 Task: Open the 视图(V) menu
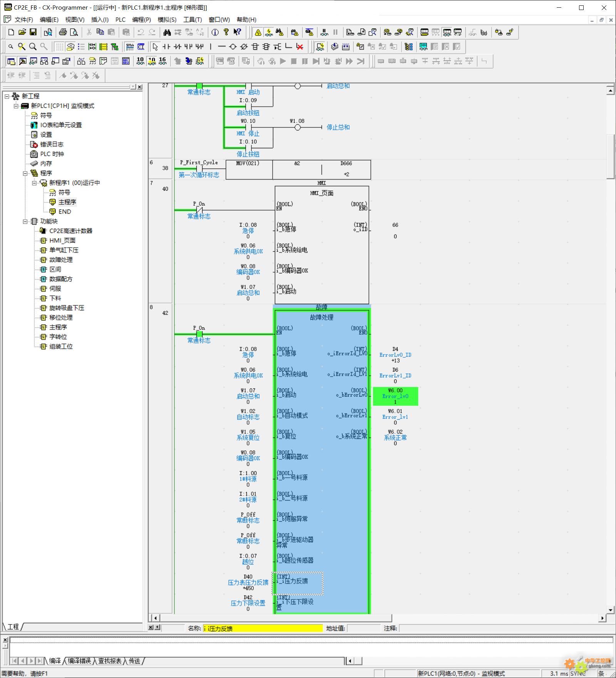tap(75, 20)
